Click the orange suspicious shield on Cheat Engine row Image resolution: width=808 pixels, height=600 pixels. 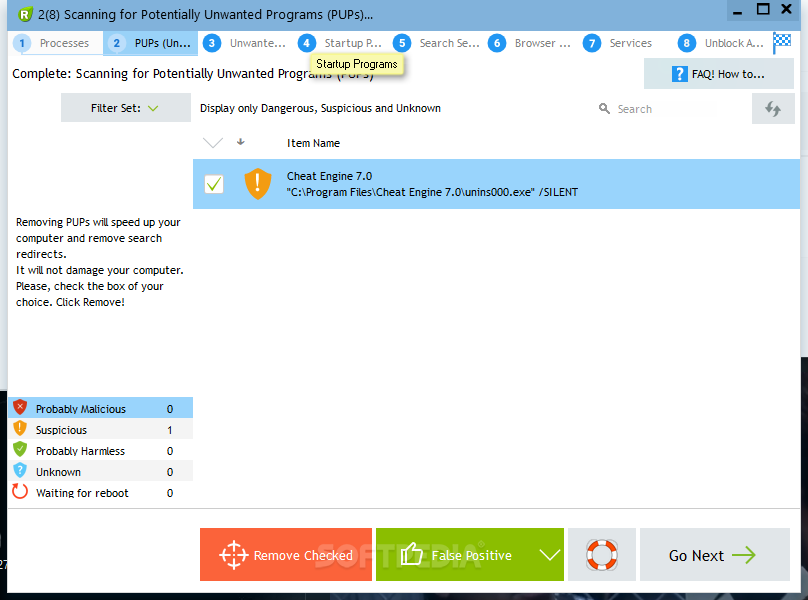click(x=258, y=184)
